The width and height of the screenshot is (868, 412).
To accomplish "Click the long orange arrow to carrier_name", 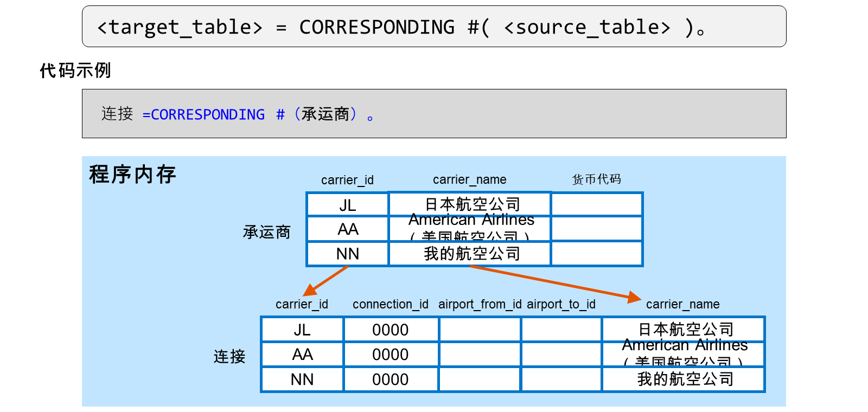I will click(x=556, y=284).
